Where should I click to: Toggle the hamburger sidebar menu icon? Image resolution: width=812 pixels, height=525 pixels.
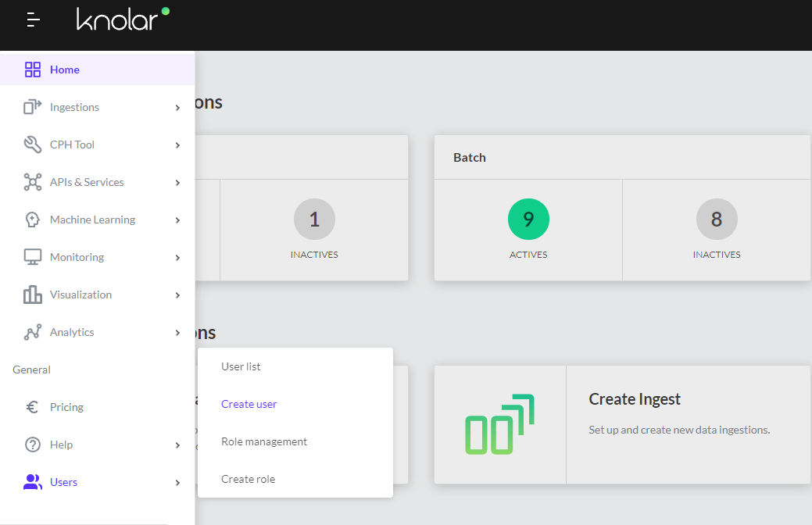(33, 20)
